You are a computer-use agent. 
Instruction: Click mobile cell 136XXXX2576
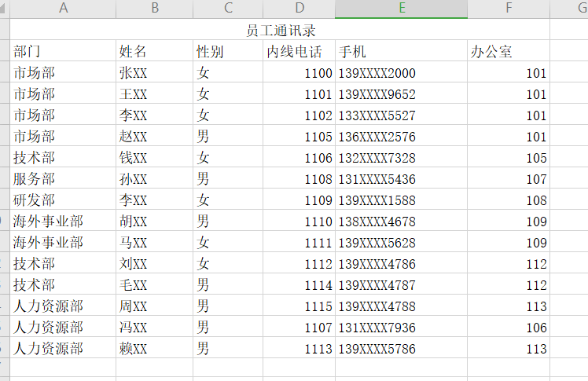[x=401, y=136]
